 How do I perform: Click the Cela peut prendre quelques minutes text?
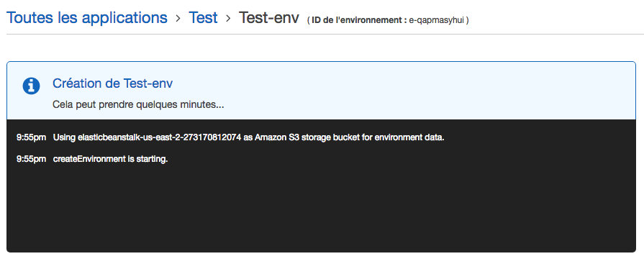[x=138, y=105]
